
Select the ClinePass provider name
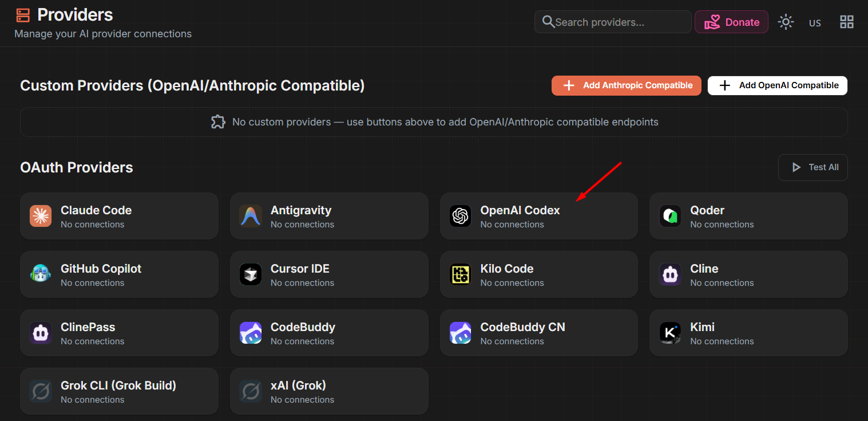88,327
